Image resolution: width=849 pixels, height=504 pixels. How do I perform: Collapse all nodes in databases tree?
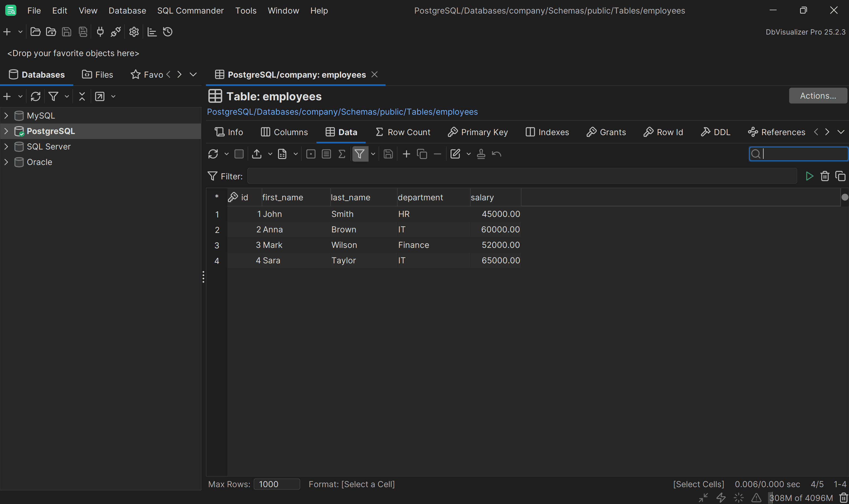[x=82, y=96]
